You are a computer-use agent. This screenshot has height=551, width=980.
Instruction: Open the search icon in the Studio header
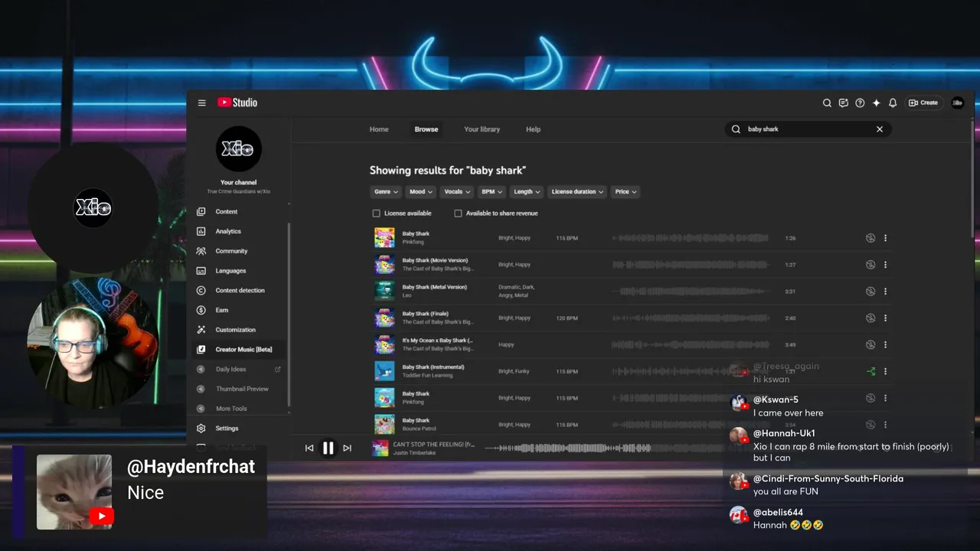pos(827,103)
